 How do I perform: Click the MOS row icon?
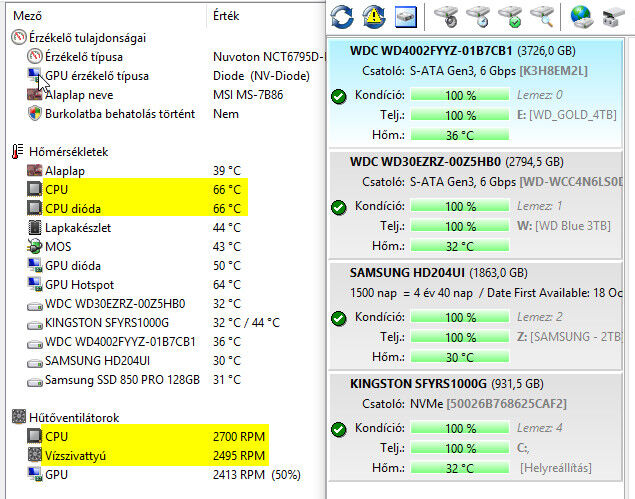coord(35,246)
